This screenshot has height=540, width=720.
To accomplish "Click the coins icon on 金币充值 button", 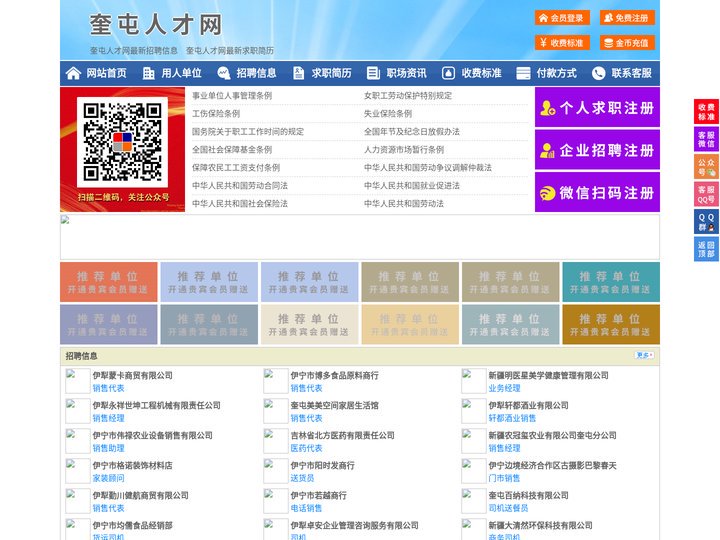I will pos(608,43).
